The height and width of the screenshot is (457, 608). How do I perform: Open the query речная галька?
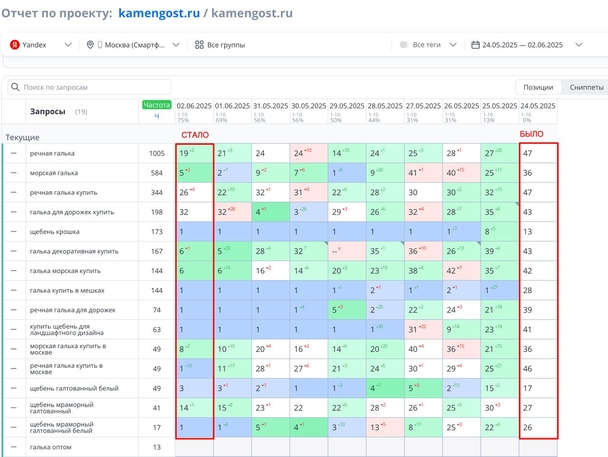pos(52,153)
